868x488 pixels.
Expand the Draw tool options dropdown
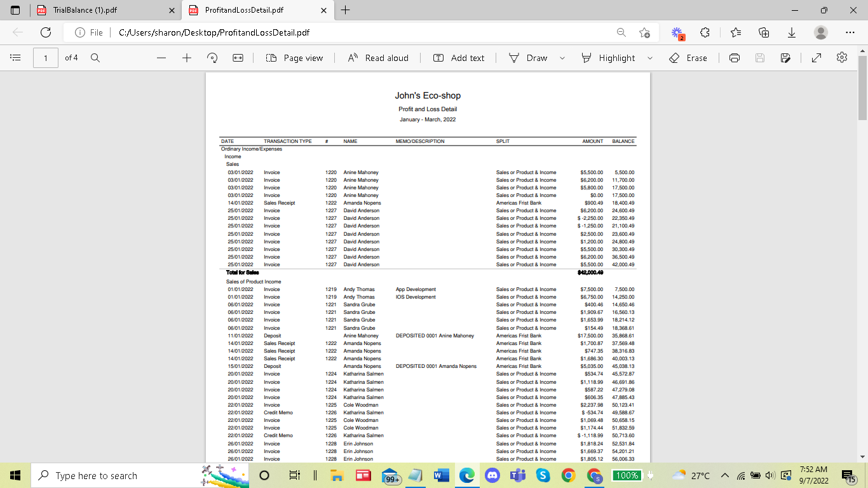point(562,58)
